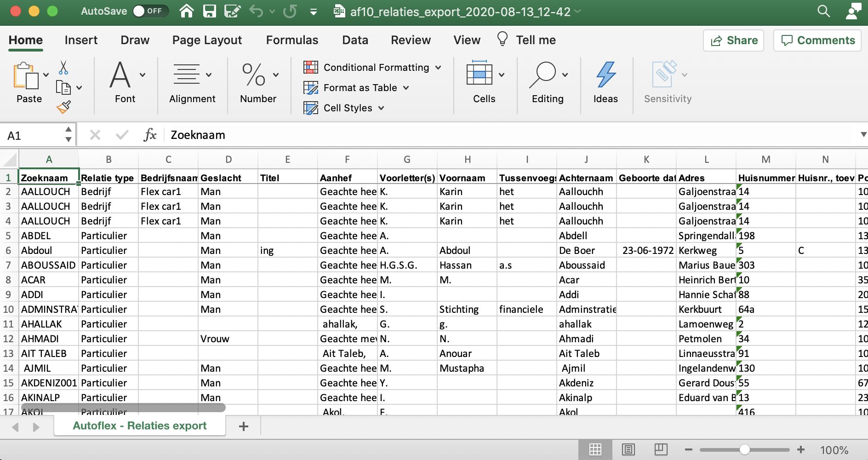Click the Home house icon in title bar

click(x=187, y=11)
